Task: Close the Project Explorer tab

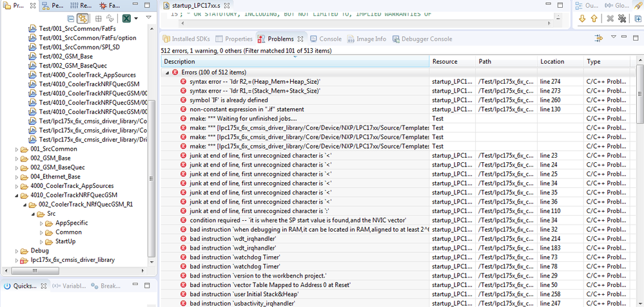Action: [34, 6]
